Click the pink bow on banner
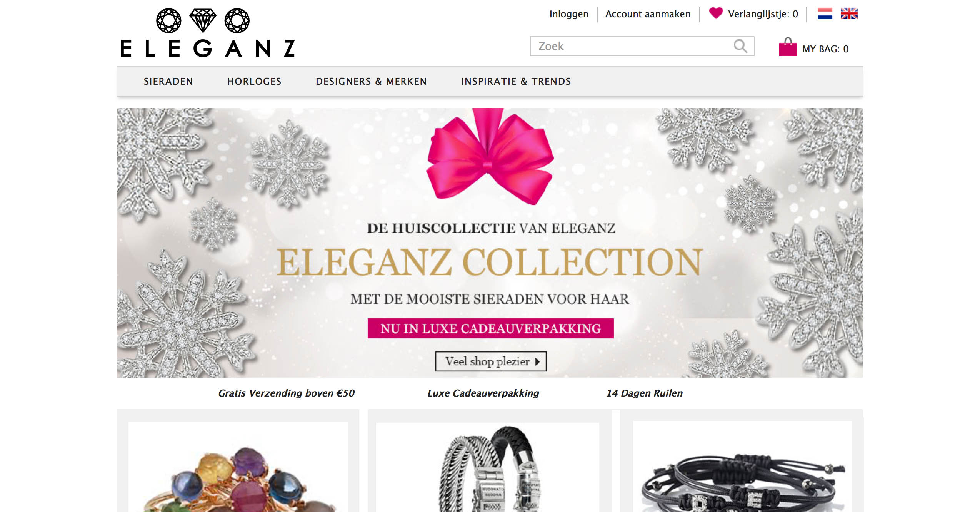 pyautogui.click(x=490, y=156)
